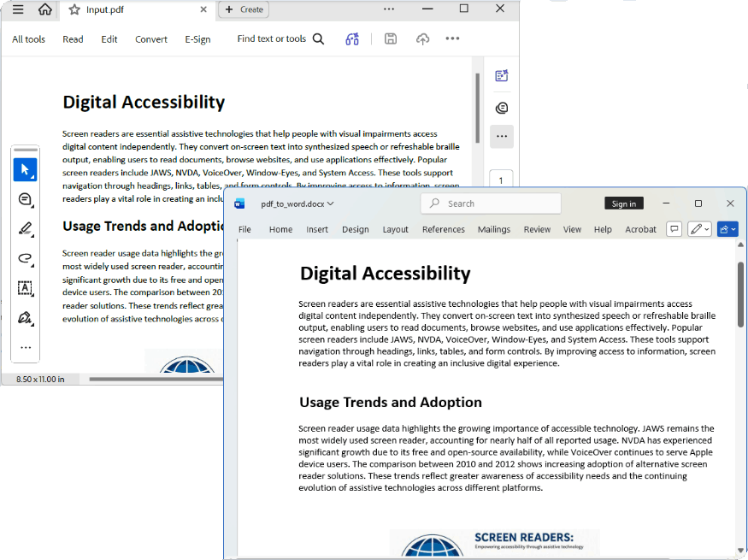
Task: Select the Edit menu in Acrobat
Action: click(109, 39)
